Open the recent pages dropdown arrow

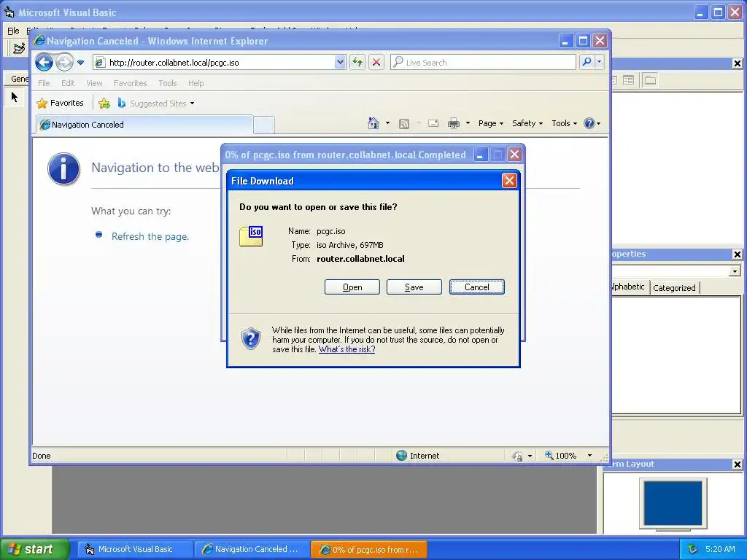pyautogui.click(x=80, y=63)
